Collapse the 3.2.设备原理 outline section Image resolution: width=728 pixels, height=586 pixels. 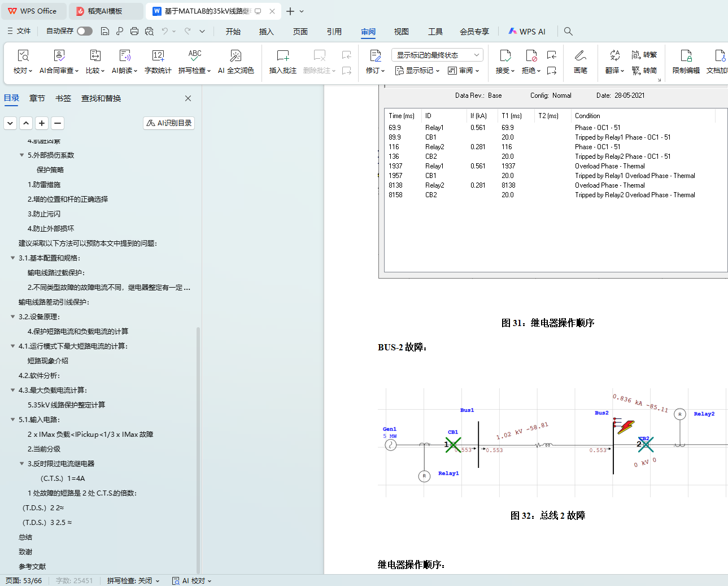(x=12, y=316)
